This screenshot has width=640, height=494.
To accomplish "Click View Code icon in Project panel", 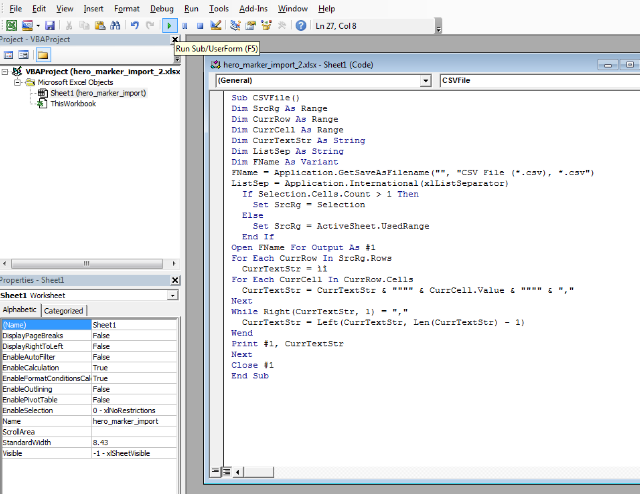I will pyautogui.click(x=9, y=54).
